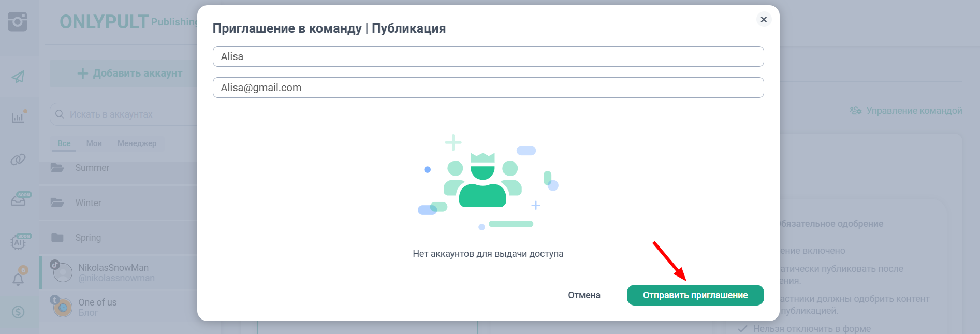This screenshot has width=980, height=334.
Task: Click the chain link icon in sidebar
Action: tap(18, 159)
